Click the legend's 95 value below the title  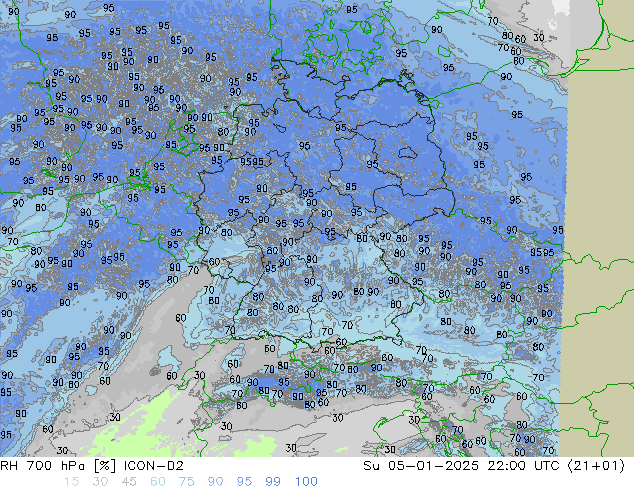click(x=244, y=482)
